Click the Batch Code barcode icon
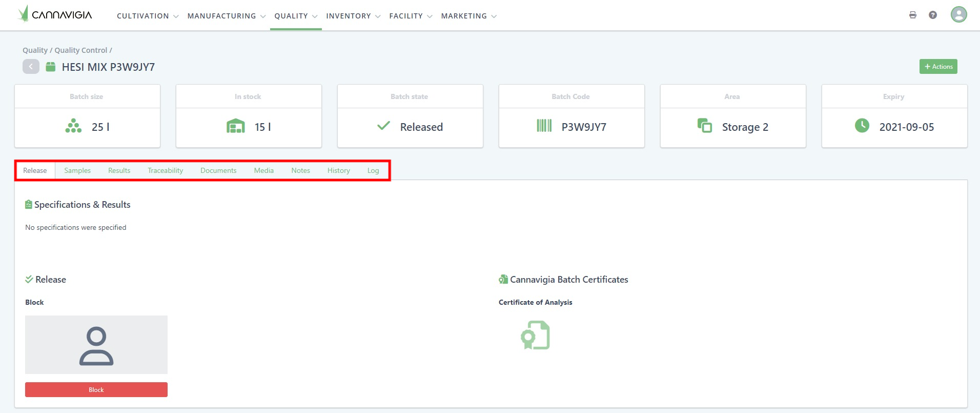 [544, 126]
